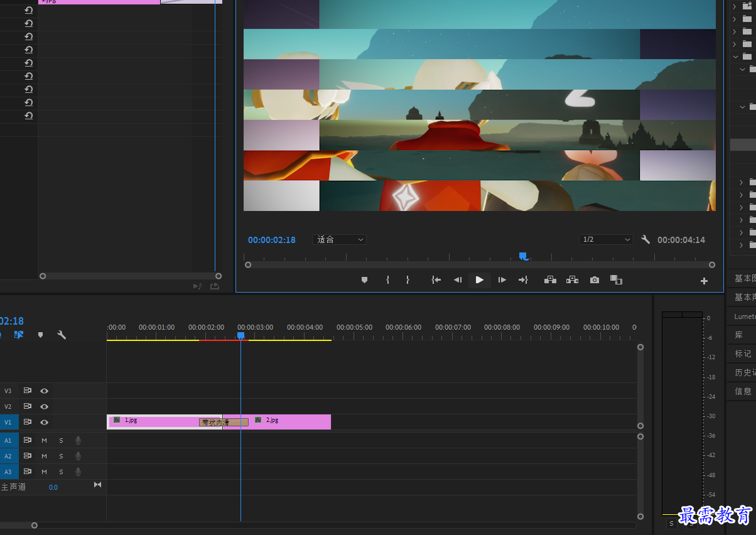Click Program monitor timecode 00:00:02:18
This screenshot has height=535, width=756.
[x=271, y=240]
